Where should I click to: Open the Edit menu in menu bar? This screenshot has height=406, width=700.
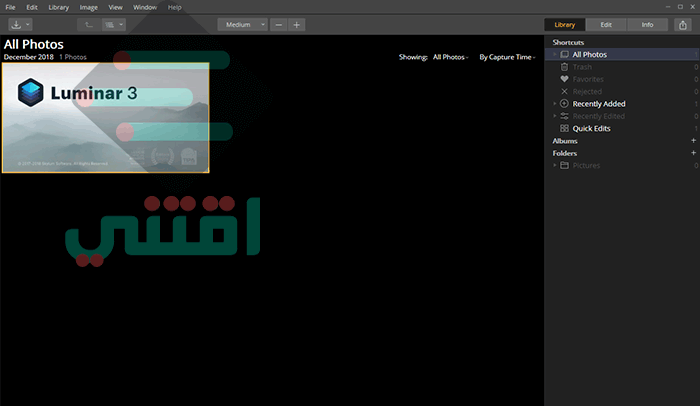click(32, 7)
